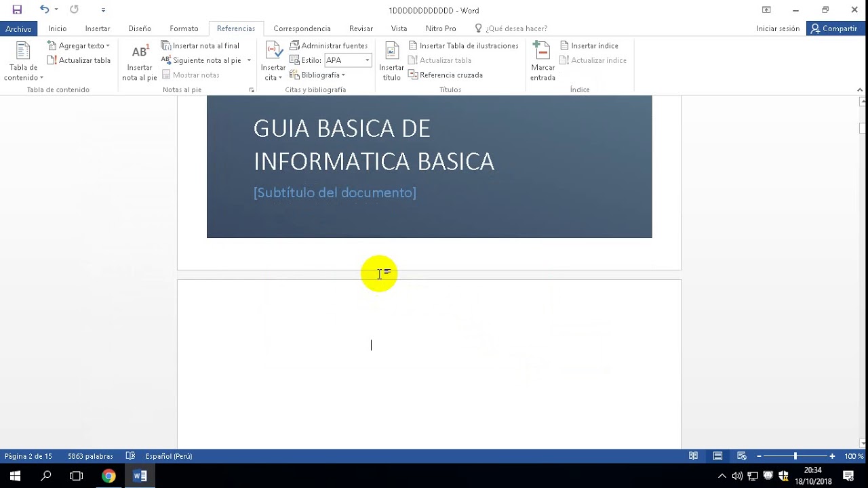Image resolution: width=868 pixels, height=488 pixels.
Task: Open Customize Quick Access Toolbar arrow
Action: [x=103, y=10]
